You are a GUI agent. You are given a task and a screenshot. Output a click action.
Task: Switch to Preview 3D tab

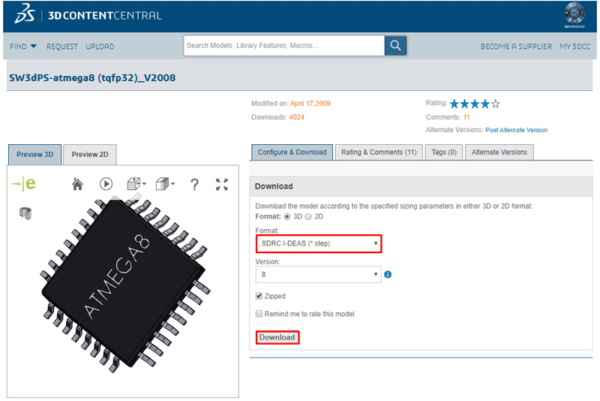[x=35, y=155]
